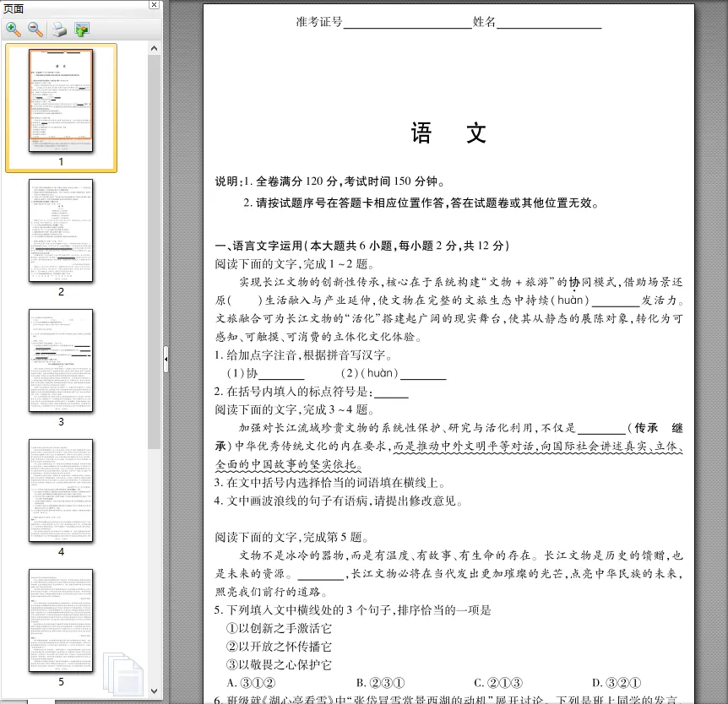Image resolution: width=728 pixels, height=704 pixels.
Task: Click the export to image icon
Action: [x=80, y=29]
